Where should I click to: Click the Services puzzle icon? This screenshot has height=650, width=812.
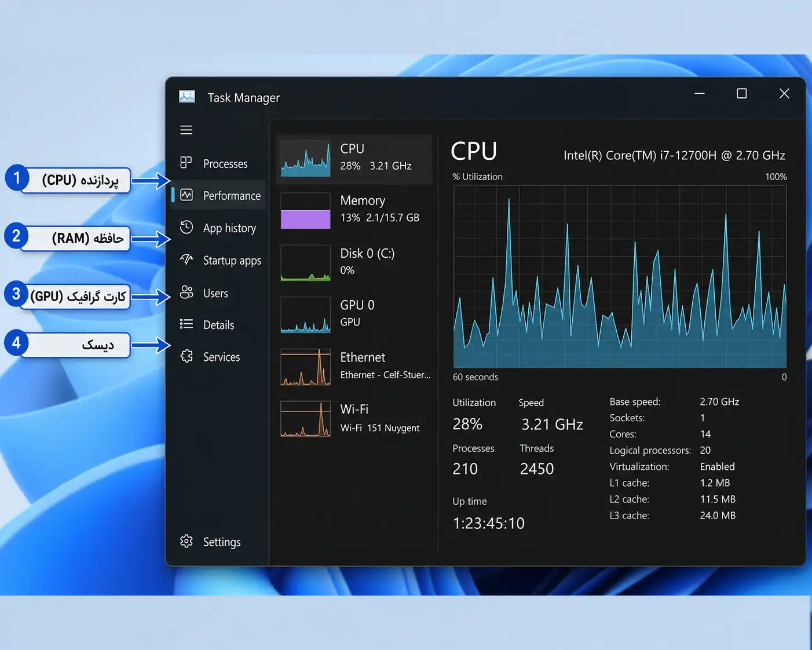click(x=186, y=356)
